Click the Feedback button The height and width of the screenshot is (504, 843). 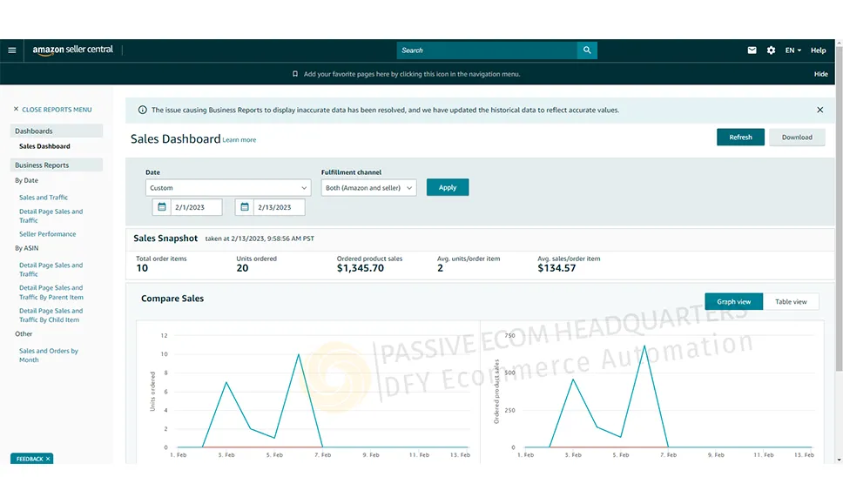click(x=30, y=459)
